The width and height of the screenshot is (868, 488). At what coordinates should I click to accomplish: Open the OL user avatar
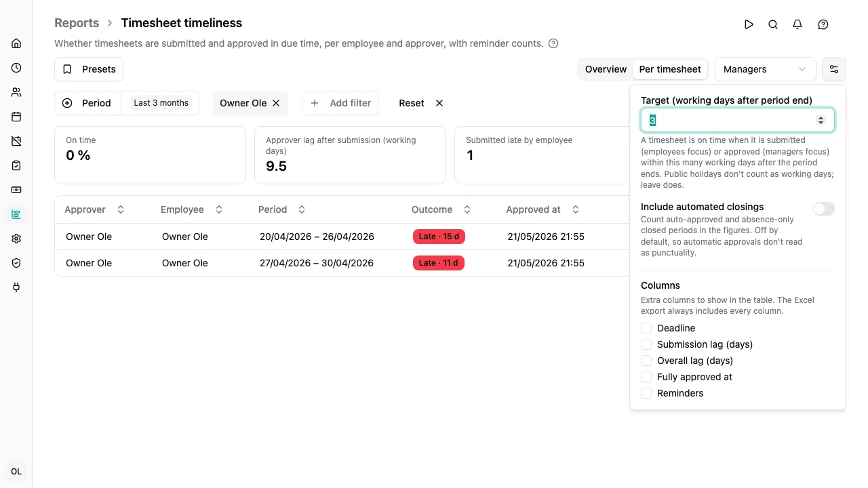click(16, 472)
